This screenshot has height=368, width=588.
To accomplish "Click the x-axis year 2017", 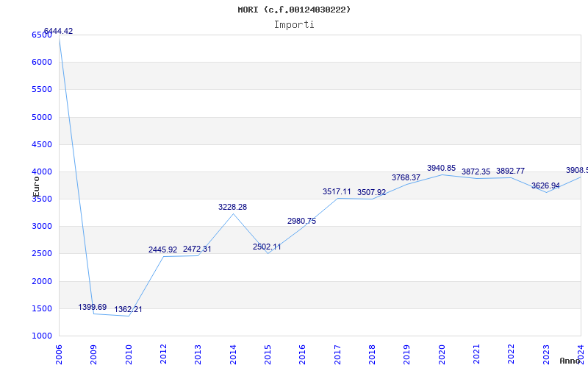I will coord(337,355).
